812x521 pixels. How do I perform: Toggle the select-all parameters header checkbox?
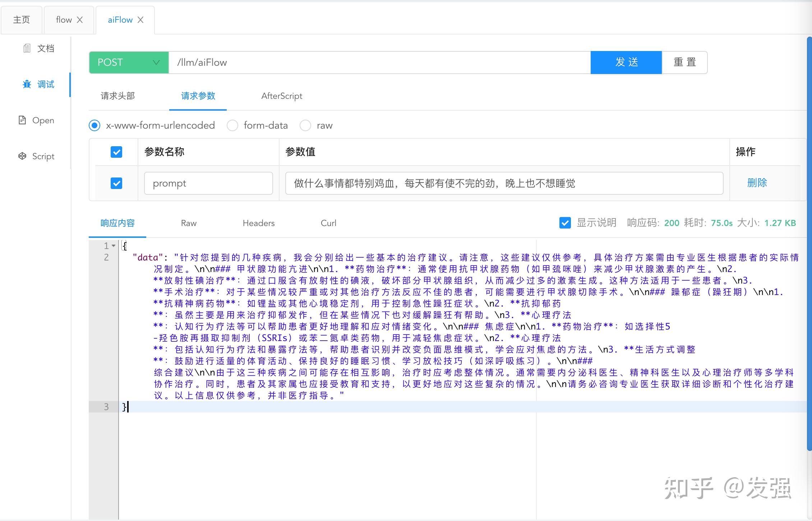pyautogui.click(x=116, y=152)
